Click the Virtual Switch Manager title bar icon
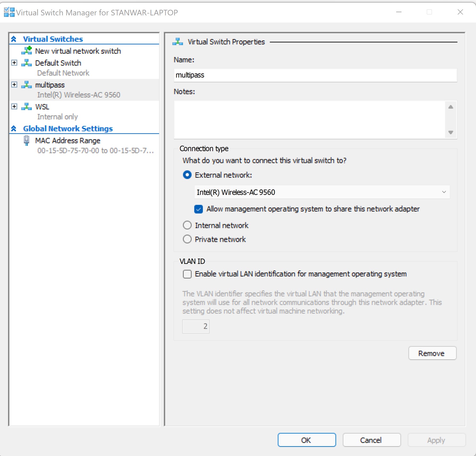 pos(9,12)
